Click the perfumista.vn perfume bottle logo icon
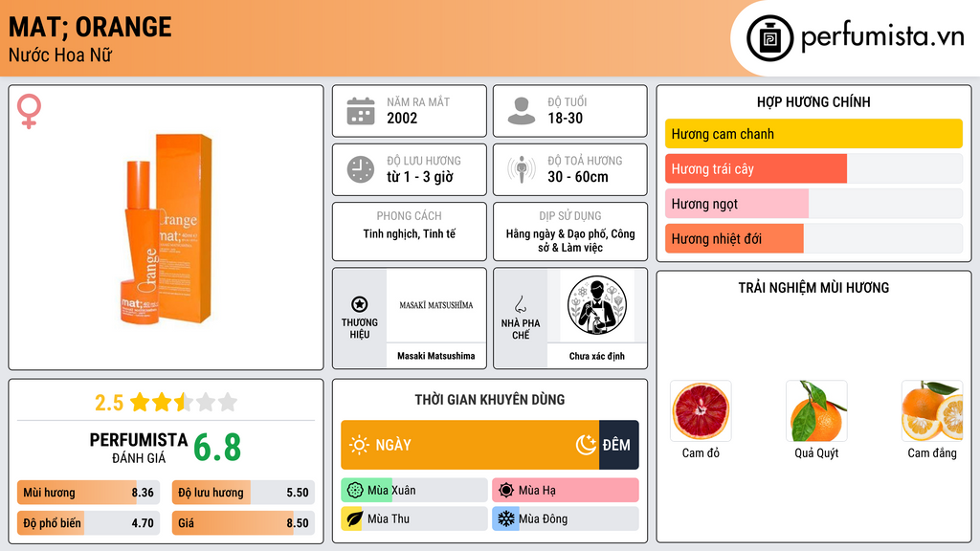Image resolution: width=980 pixels, height=551 pixels. coord(769,38)
